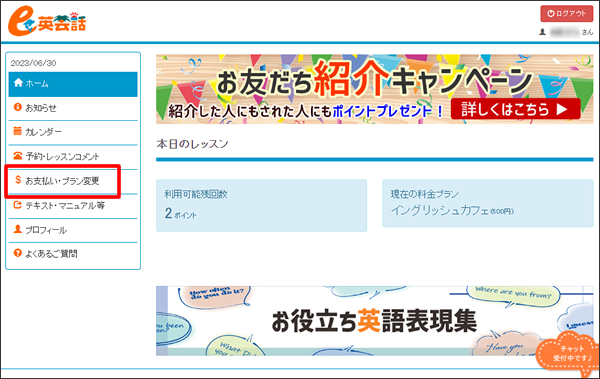Open the カレンダー page
This screenshot has height=379, width=600.
tap(73, 133)
